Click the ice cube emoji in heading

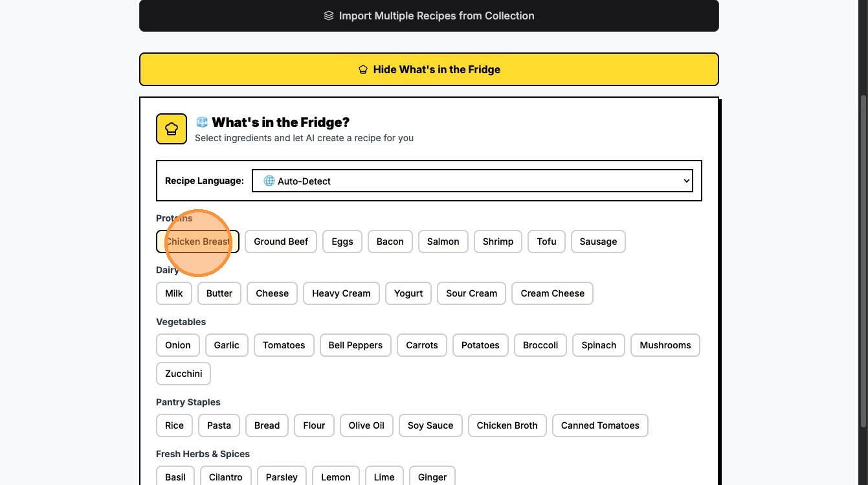[202, 122]
